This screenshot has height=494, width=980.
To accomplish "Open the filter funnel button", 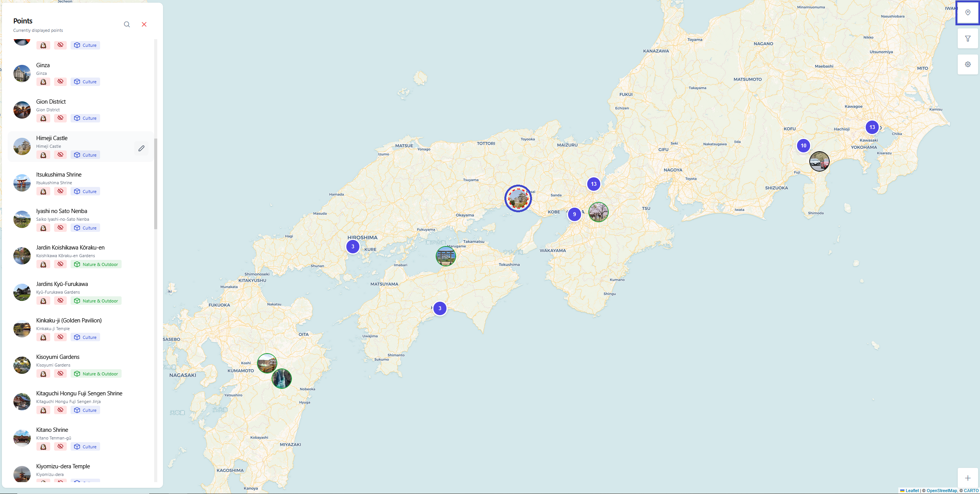I will pyautogui.click(x=968, y=39).
